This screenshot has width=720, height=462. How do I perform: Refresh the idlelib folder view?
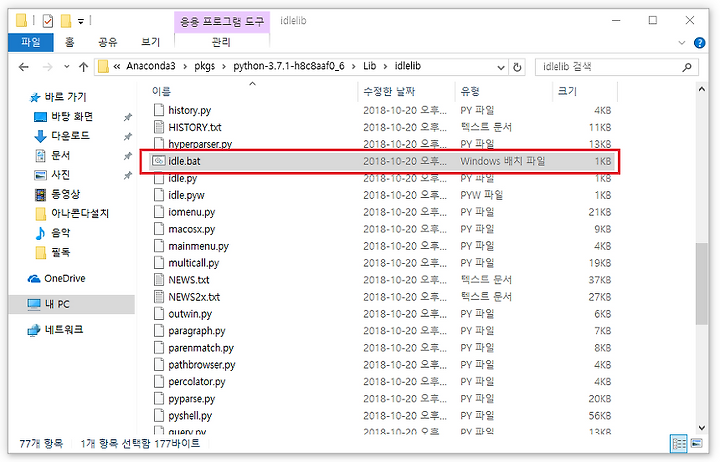tap(517, 68)
